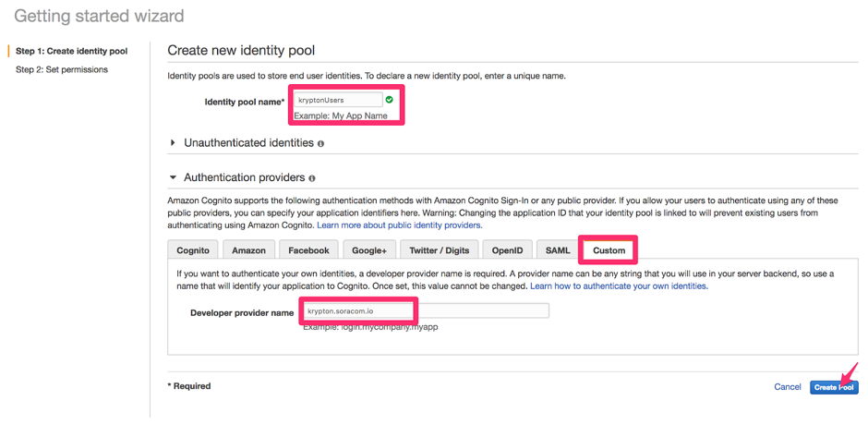
Task: Open the Amazon provider tab
Action: point(248,250)
